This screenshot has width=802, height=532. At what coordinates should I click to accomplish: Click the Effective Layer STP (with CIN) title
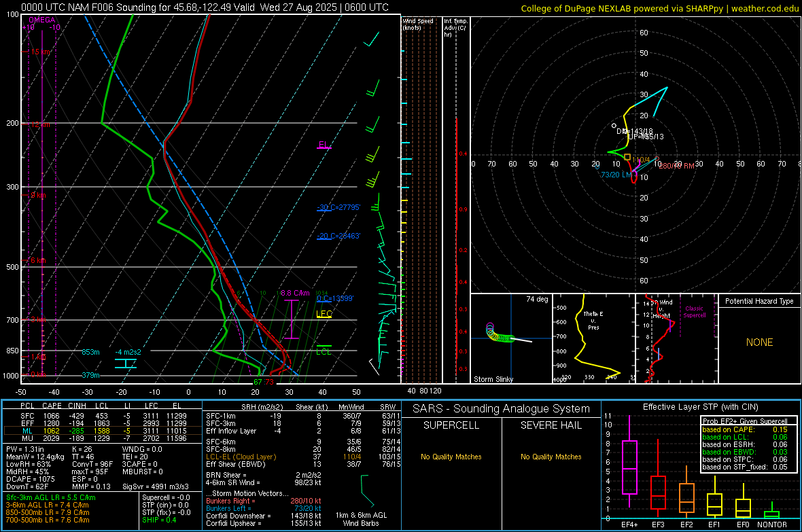[701, 407]
